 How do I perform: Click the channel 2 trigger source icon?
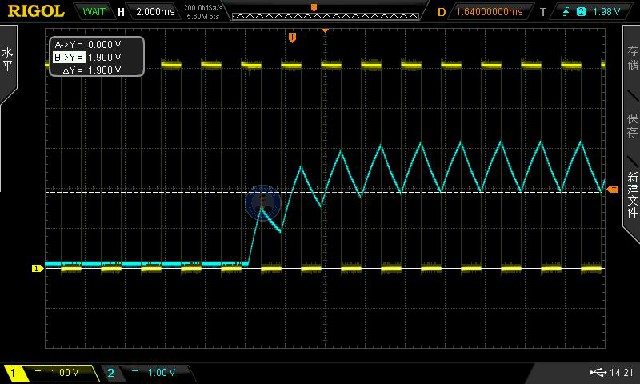[x=581, y=12]
